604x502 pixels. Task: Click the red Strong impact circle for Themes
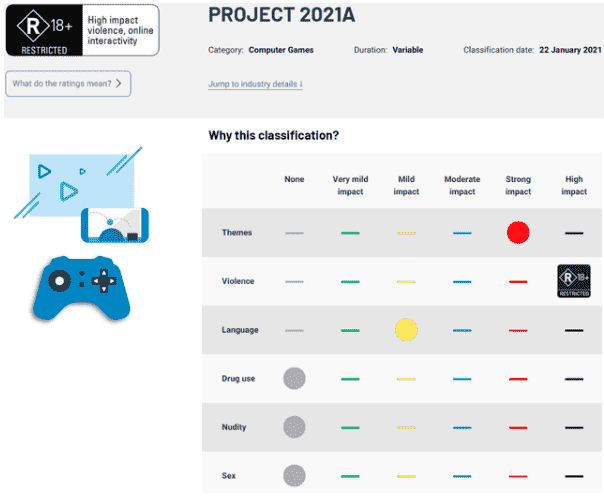pos(518,232)
